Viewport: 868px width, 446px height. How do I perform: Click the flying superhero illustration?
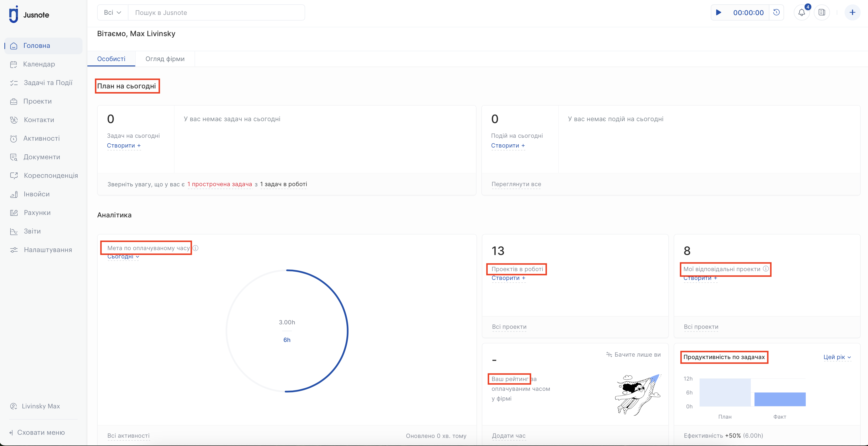(x=638, y=394)
